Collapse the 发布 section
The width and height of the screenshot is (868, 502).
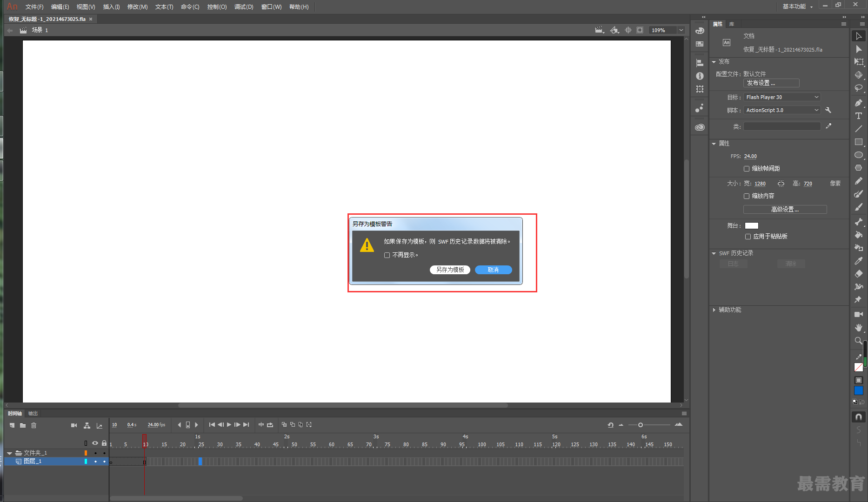pos(714,62)
